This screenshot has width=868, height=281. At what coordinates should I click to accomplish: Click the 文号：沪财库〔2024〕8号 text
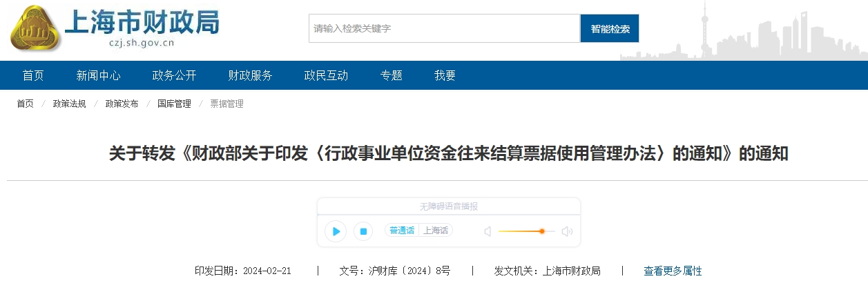click(x=395, y=271)
